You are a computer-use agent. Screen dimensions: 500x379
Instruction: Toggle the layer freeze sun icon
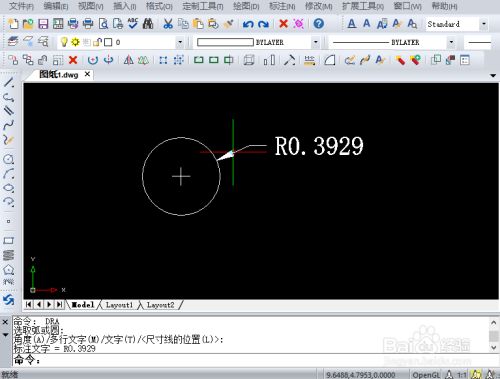76,42
